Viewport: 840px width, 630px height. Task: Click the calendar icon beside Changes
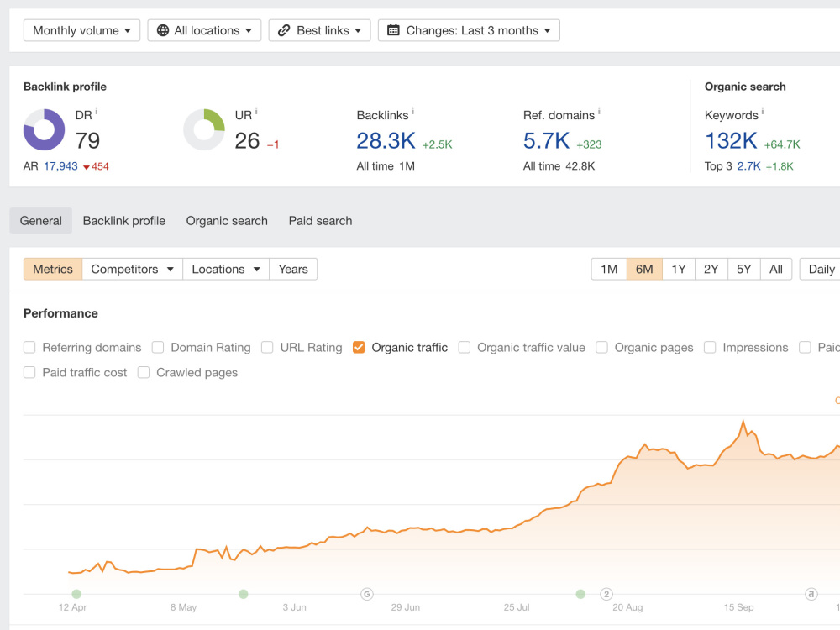[x=393, y=30]
